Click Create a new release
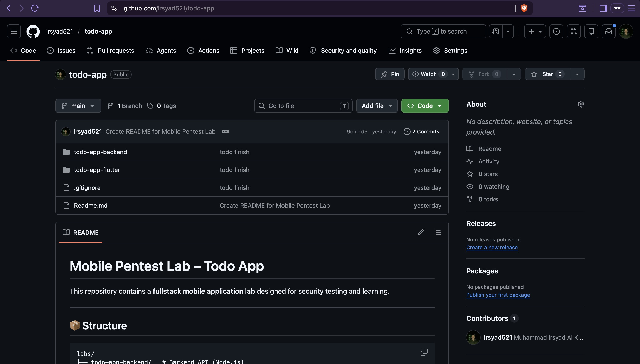 (x=492, y=247)
